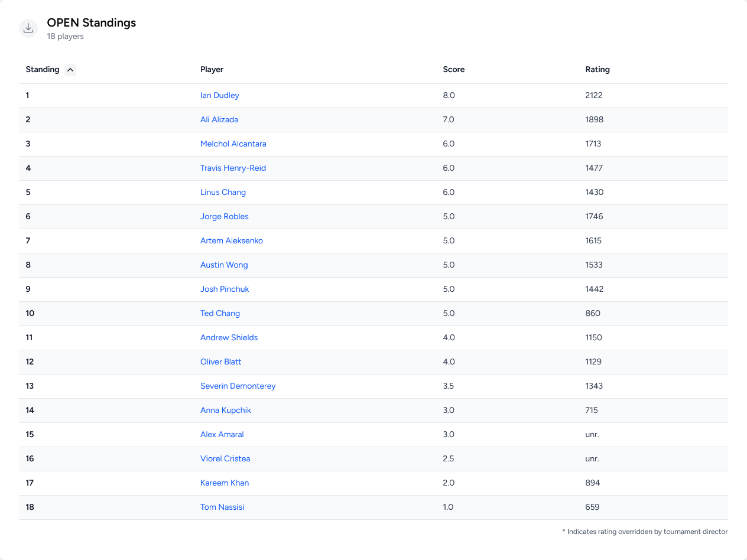Select Melchol Alcantara player link
The height and width of the screenshot is (560, 747).
pyautogui.click(x=233, y=144)
